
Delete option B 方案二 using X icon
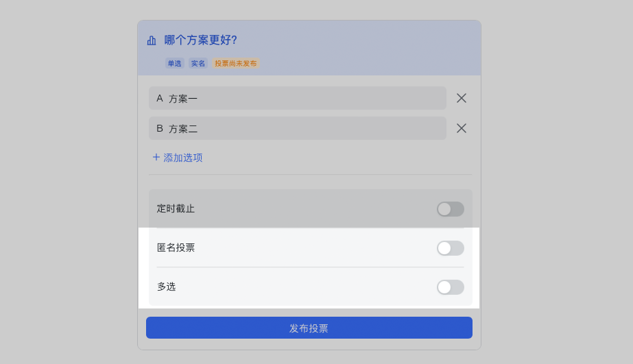pyautogui.click(x=462, y=128)
